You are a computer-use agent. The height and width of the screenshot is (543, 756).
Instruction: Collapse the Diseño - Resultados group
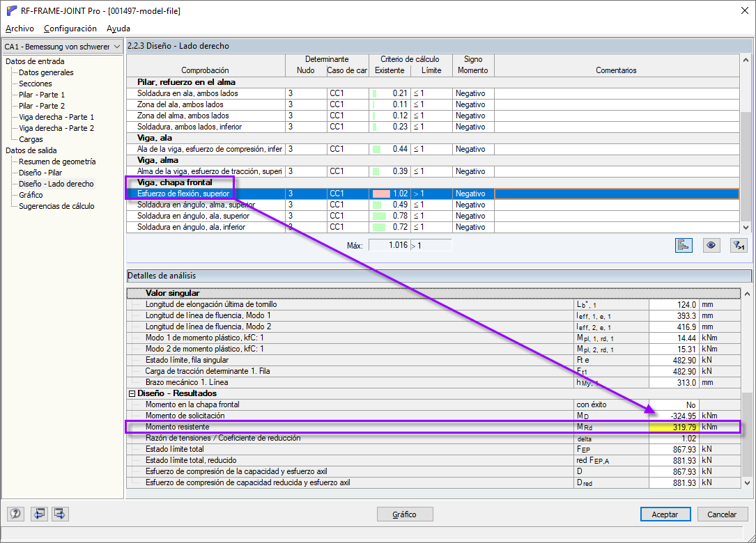[132, 393]
